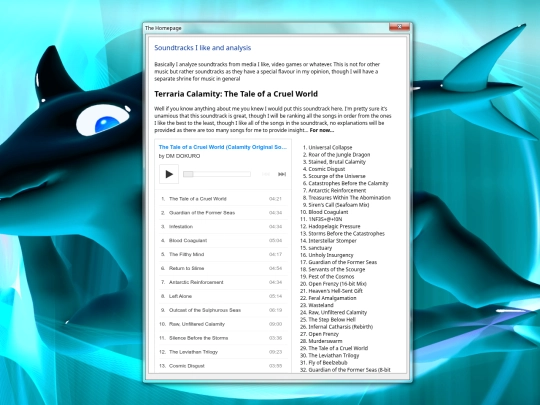Click Siren's Call (Seafoam Mix) in ranking
This screenshot has width=540, height=405.
339,205
